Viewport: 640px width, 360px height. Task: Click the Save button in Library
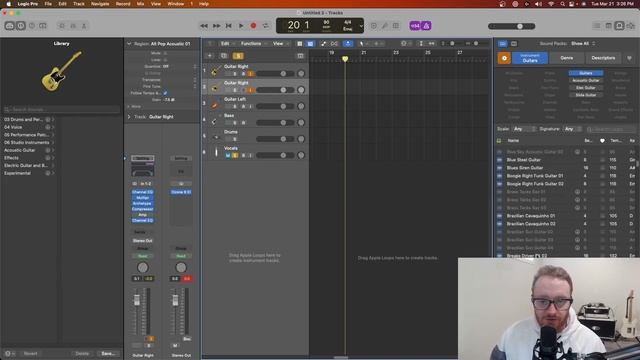pyautogui.click(x=108, y=353)
